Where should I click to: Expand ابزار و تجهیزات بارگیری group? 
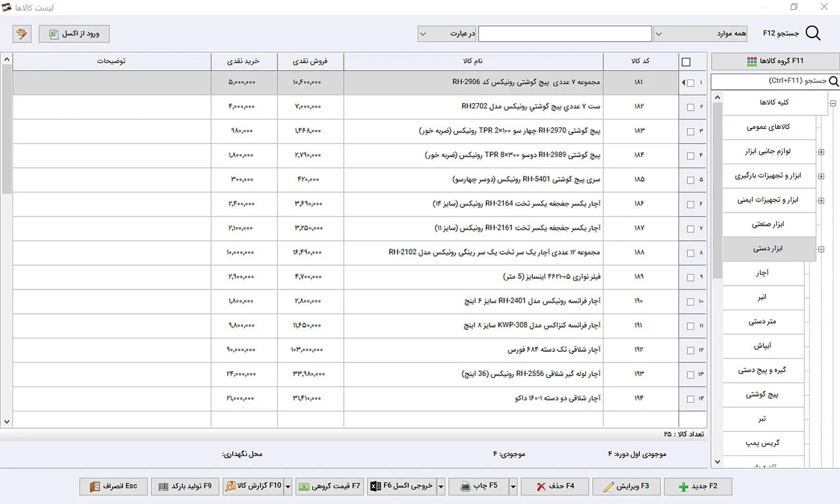coord(821,177)
